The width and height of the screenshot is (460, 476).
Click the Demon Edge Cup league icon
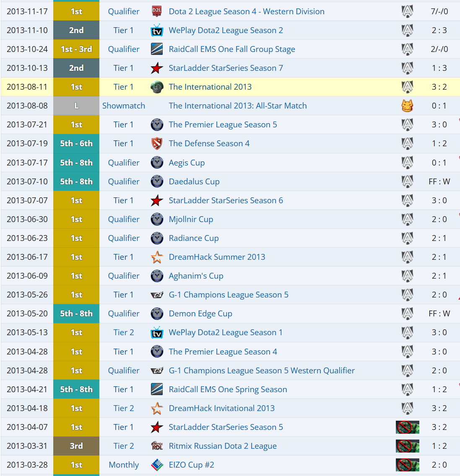(157, 313)
